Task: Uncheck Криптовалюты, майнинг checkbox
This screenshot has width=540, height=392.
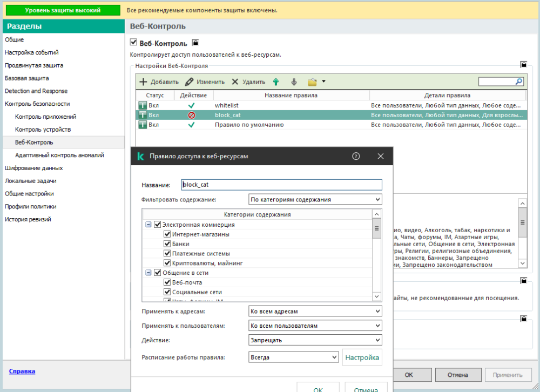Action: [x=167, y=263]
